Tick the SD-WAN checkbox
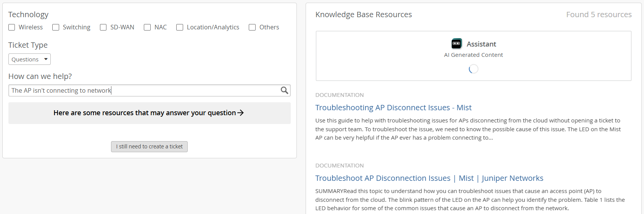 pos(103,27)
